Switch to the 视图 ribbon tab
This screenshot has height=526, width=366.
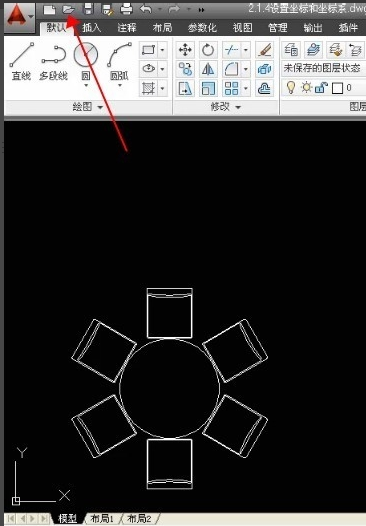[243, 28]
